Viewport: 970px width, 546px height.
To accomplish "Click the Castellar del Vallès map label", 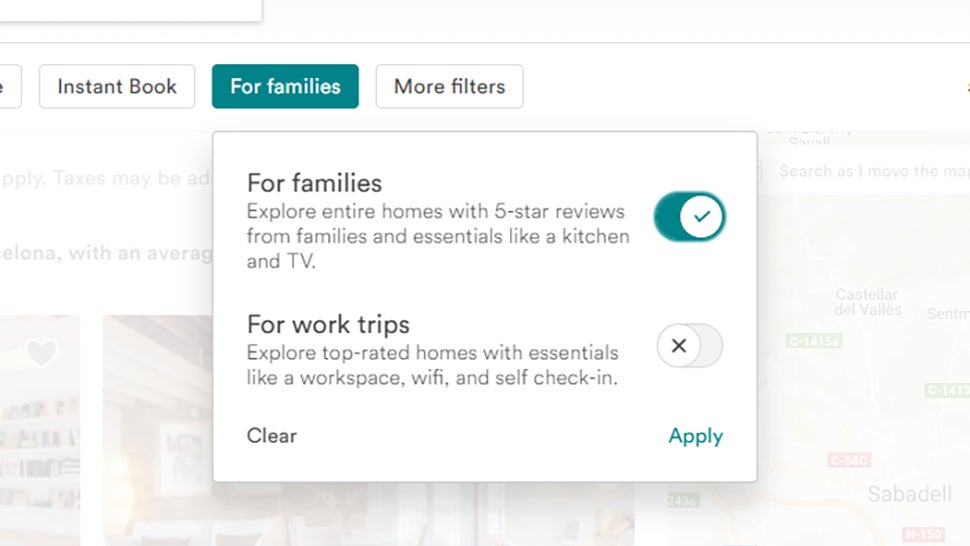I will pos(867,302).
